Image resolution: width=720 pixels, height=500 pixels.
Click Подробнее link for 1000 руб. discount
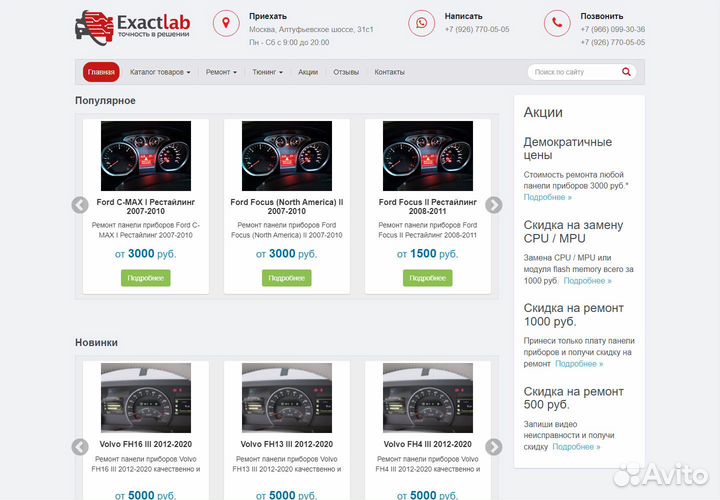tap(579, 364)
